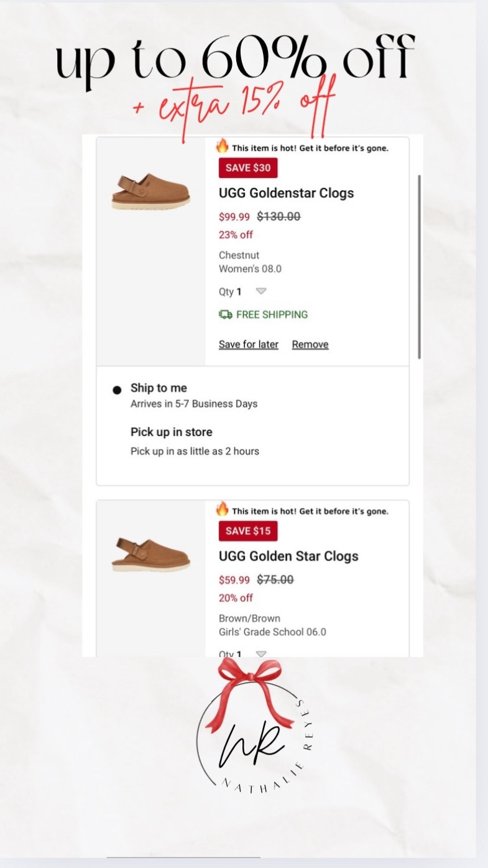Click the Girls' Grade School clog thumbnail
Image resolution: width=488 pixels, height=868 pixels.
(x=151, y=554)
